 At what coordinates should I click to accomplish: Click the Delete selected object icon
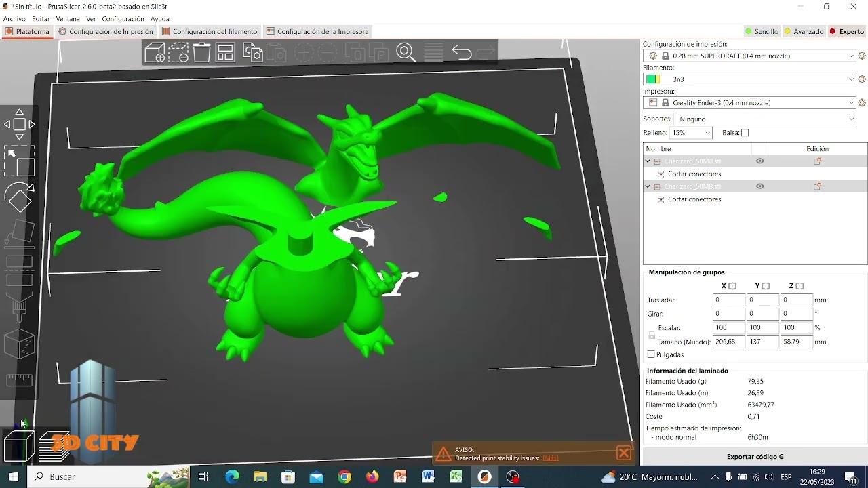point(178,52)
